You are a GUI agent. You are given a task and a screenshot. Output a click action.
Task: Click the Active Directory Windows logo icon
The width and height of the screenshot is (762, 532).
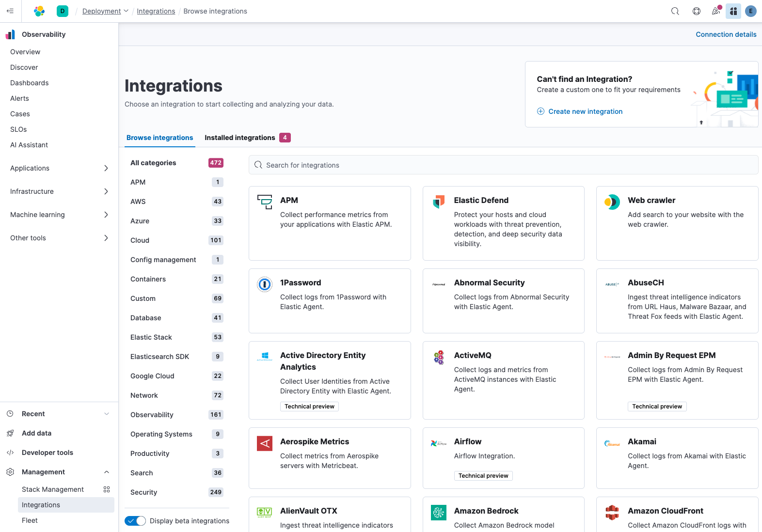pos(265,357)
